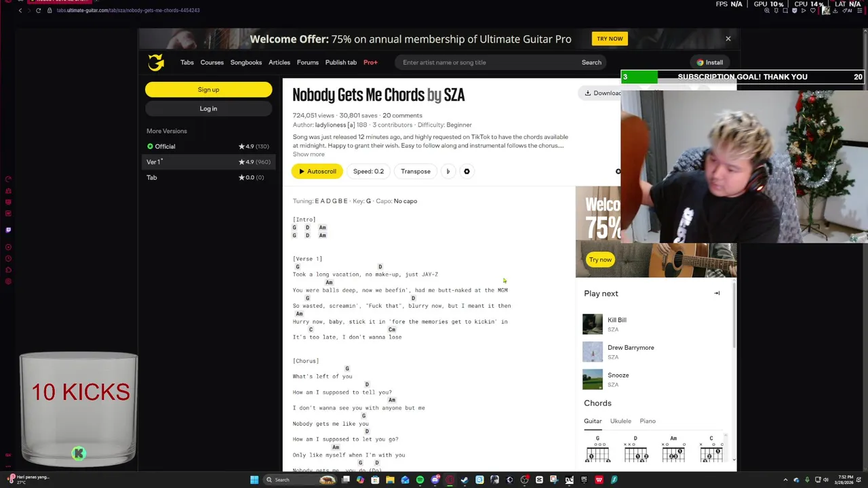Click the D chord diagram
Image resolution: width=868 pixels, height=488 pixels.
point(635,449)
